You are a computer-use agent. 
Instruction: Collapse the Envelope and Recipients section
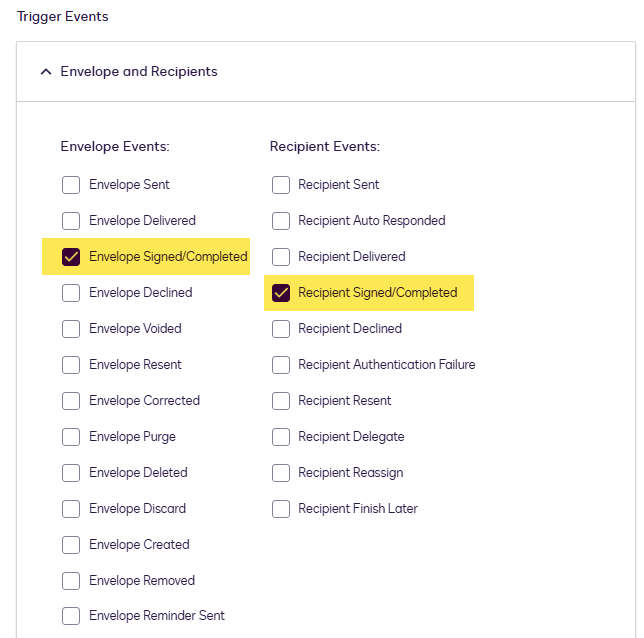46,72
